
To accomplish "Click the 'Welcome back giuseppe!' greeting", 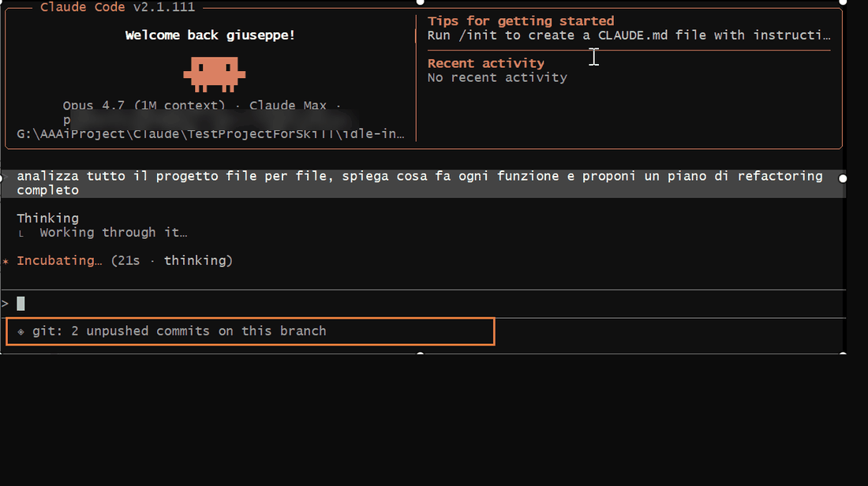I will [x=210, y=36].
